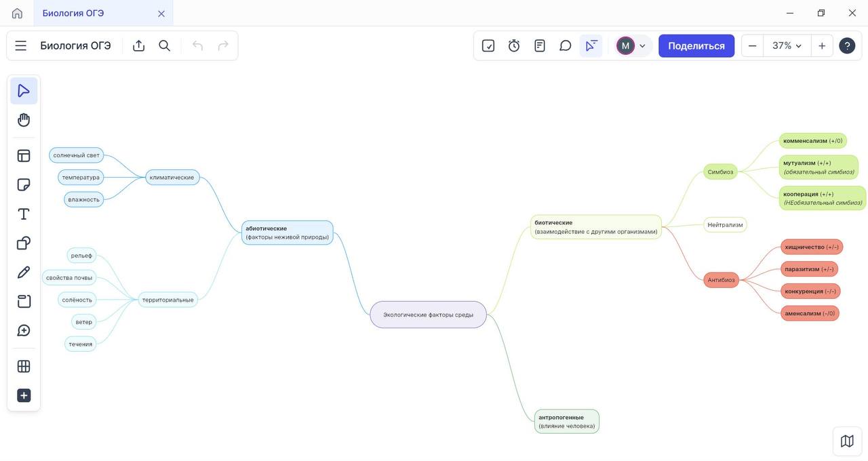Redo the last undone action
Viewport: 868px width, 461px height.
tap(223, 45)
